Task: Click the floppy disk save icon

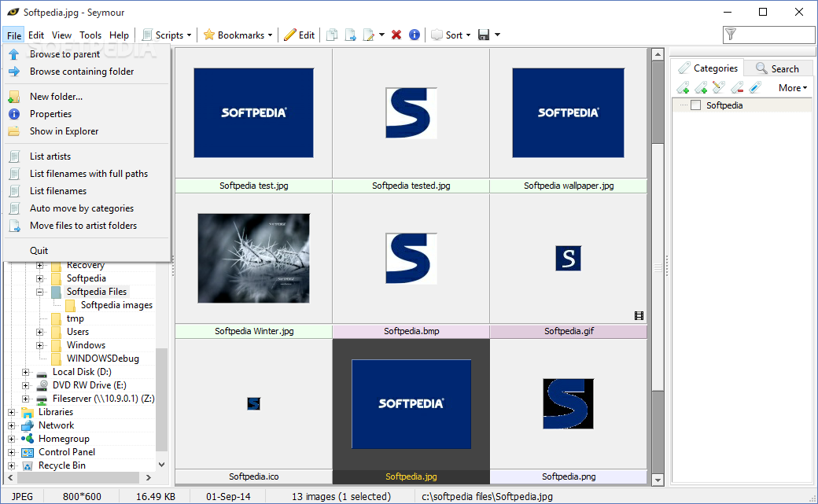Action: (484, 35)
